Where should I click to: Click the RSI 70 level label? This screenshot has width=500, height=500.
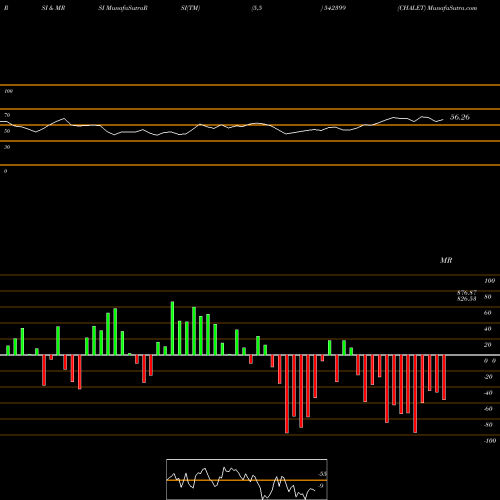tap(7, 115)
